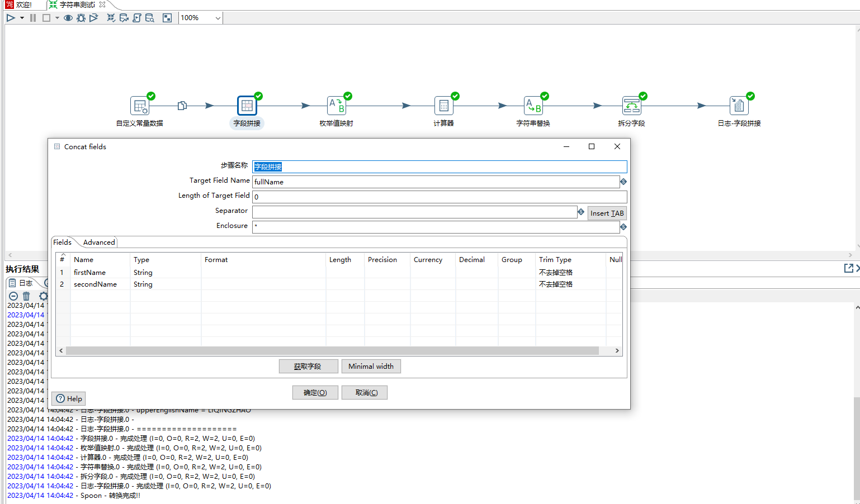Image resolution: width=860 pixels, height=504 pixels.
Task: Click into the Separator input field
Action: [414, 212]
